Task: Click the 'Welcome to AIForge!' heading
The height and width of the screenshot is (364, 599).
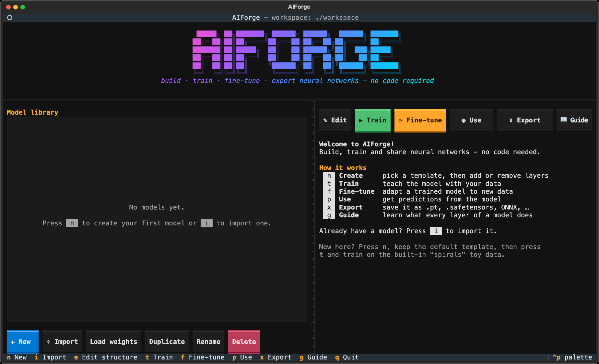Action: click(357, 144)
